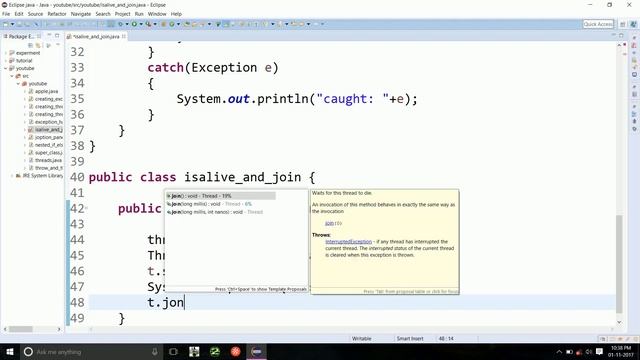Open the Run configurations dropdown arrow
640x360 pixels.
pyautogui.click(x=141, y=24)
